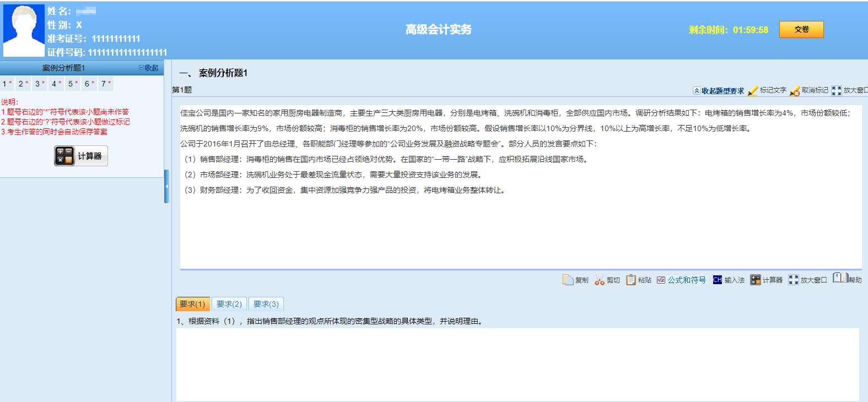This screenshot has width=868, height=402.
Task: Click 放大窗口 in the answer toolbar
Action: click(808, 280)
